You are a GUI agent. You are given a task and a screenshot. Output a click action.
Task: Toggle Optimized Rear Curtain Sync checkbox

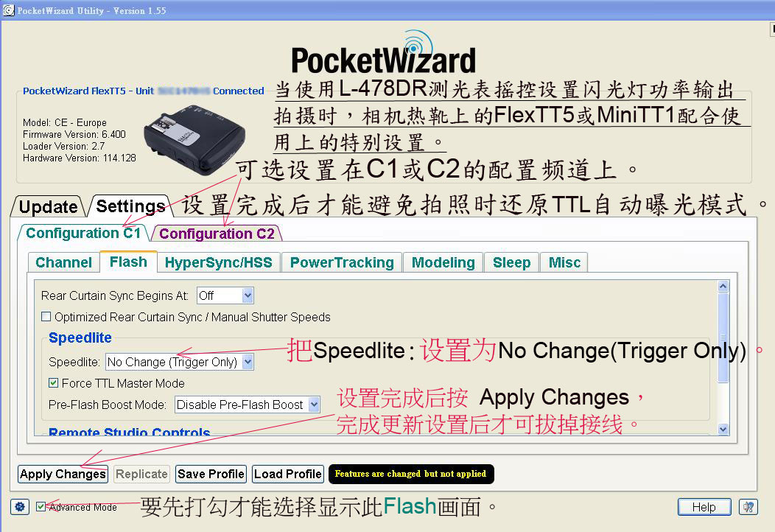tap(46, 316)
